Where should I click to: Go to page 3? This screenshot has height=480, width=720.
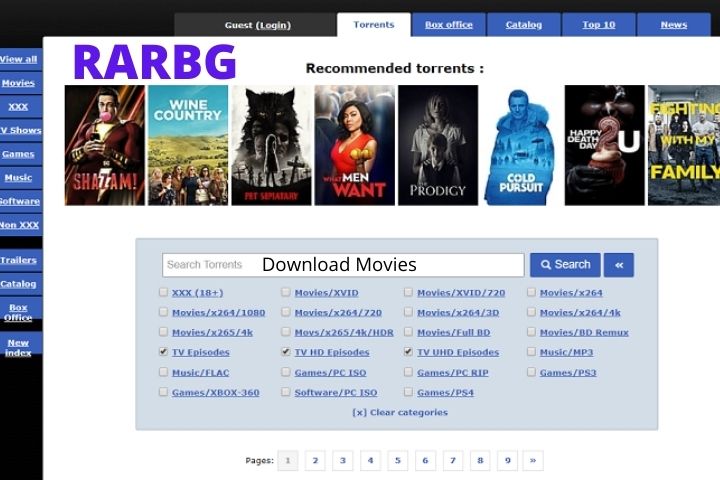(x=343, y=460)
